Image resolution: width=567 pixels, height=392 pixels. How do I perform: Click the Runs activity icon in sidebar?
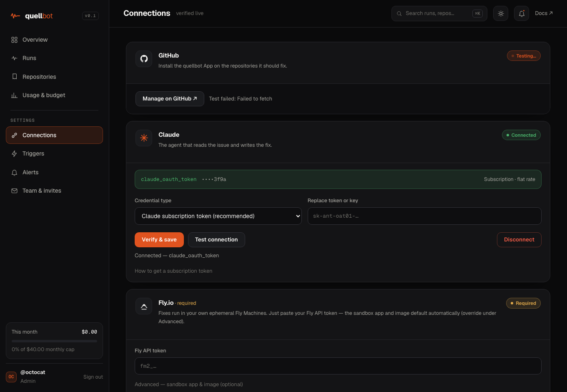(14, 58)
